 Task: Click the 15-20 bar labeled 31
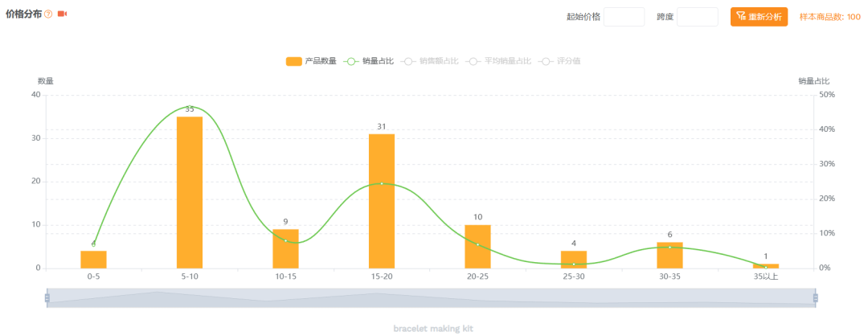(x=382, y=202)
